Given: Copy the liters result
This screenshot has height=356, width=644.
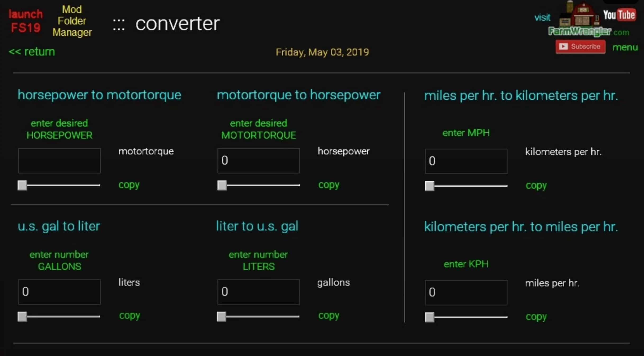Looking at the screenshot, I should coord(129,315).
